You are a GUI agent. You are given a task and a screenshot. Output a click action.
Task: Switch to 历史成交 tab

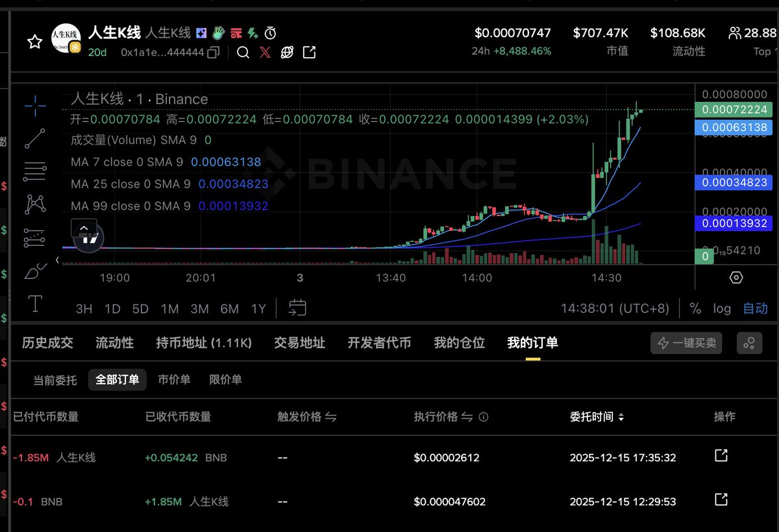coord(47,343)
